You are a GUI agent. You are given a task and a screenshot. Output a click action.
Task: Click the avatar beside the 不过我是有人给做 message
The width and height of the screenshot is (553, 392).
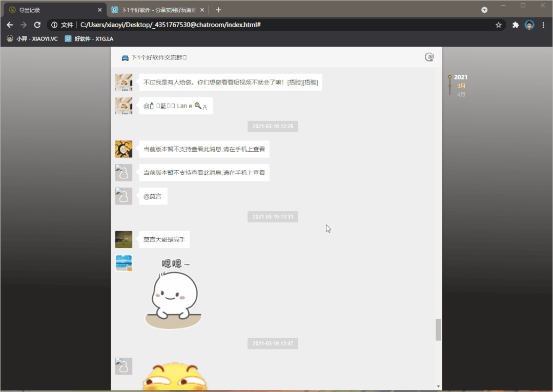(x=124, y=82)
